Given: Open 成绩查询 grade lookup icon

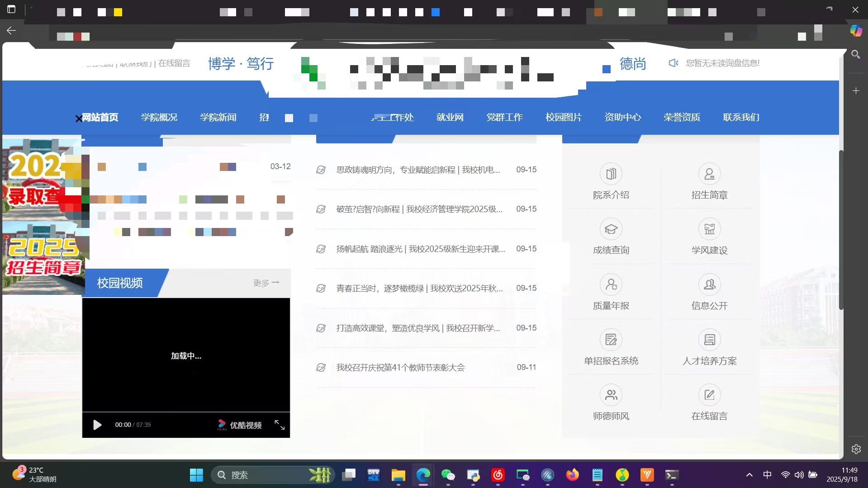Looking at the screenshot, I should point(611,229).
